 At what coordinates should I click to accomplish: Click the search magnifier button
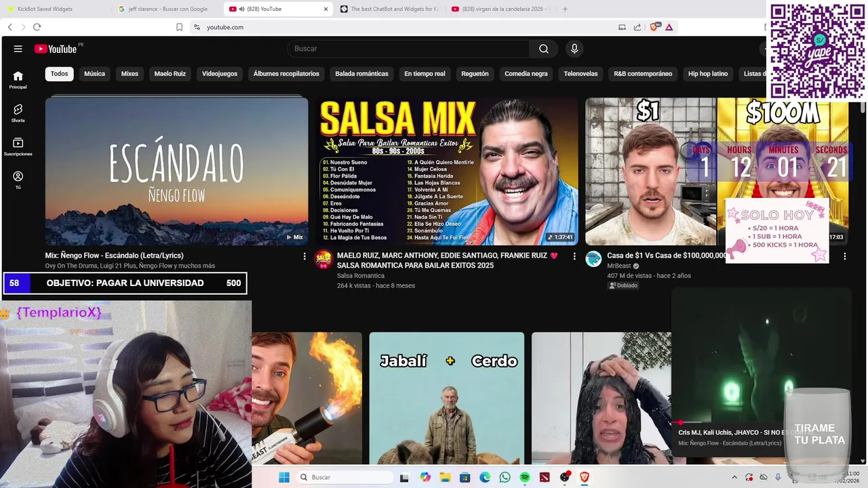[544, 49]
